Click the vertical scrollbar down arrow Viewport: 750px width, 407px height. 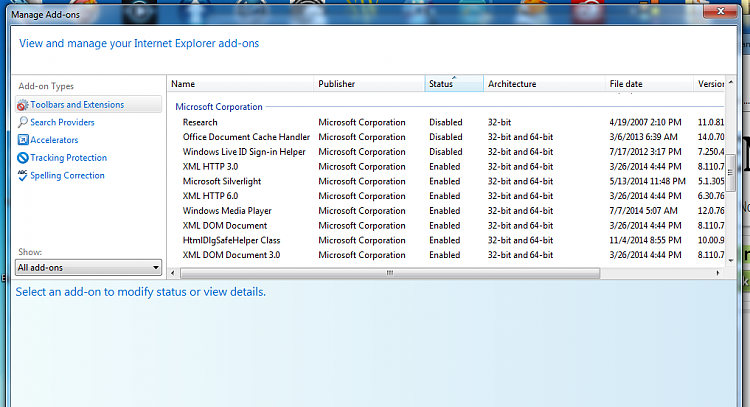point(731,261)
